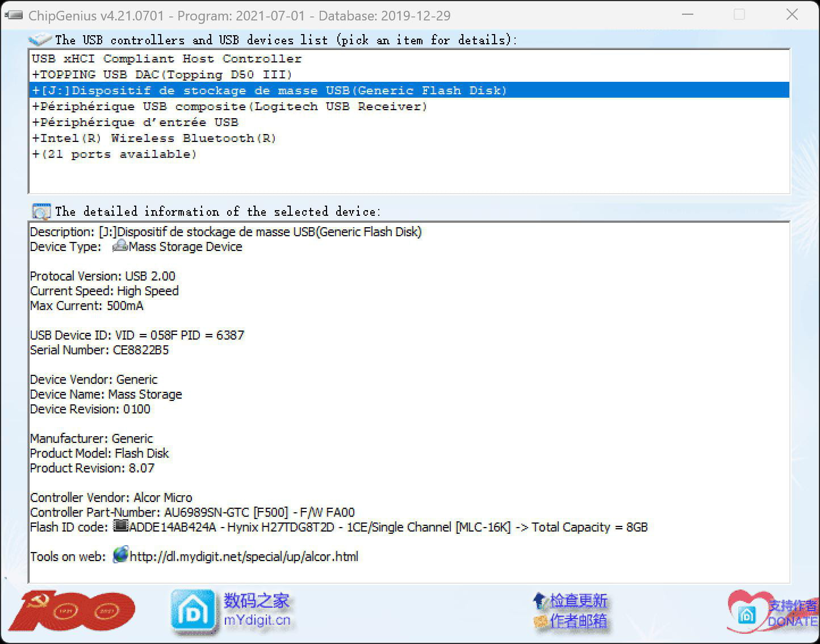The height and width of the screenshot is (644, 820).
Task: Open the alcor.html tools web link
Action: coord(244,557)
